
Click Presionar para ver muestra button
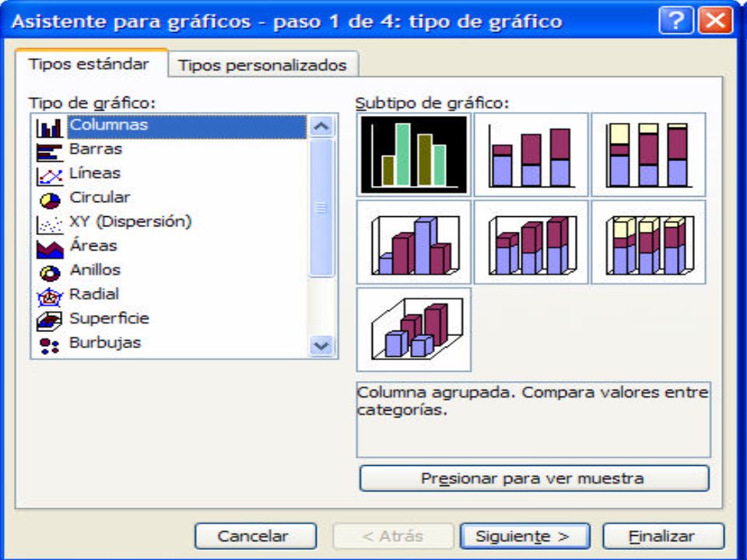[534, 478]
